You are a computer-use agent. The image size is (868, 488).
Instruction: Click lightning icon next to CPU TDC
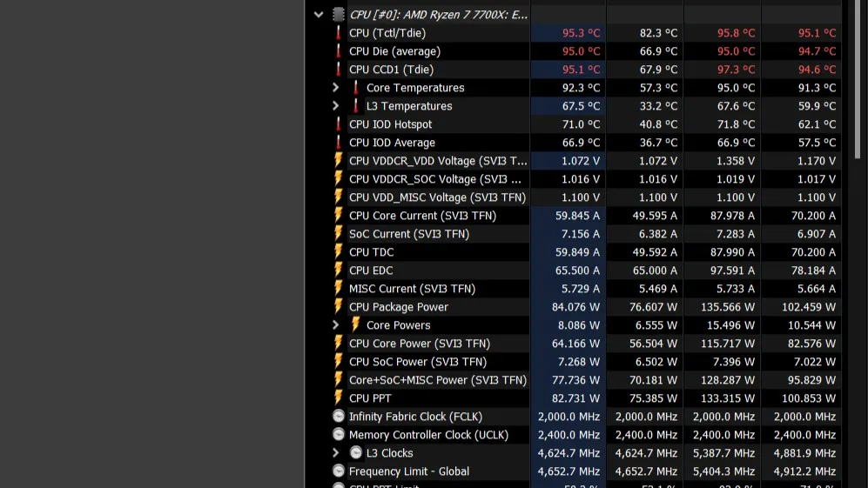339,252
